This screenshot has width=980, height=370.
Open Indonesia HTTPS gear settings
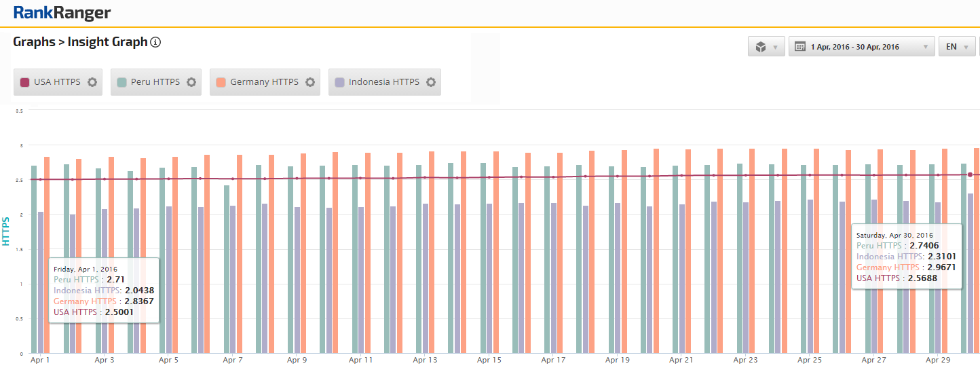[431, 82]
